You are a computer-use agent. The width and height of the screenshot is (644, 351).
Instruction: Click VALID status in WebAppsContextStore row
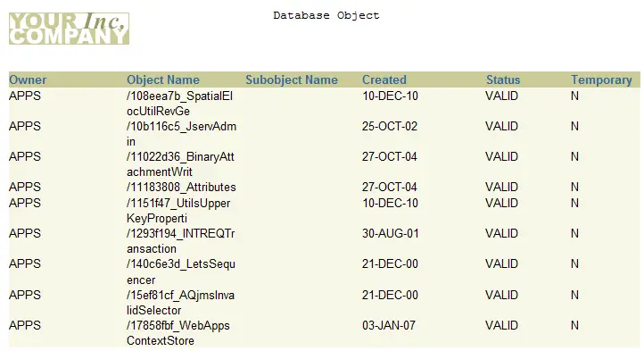(x=501, y=325)
